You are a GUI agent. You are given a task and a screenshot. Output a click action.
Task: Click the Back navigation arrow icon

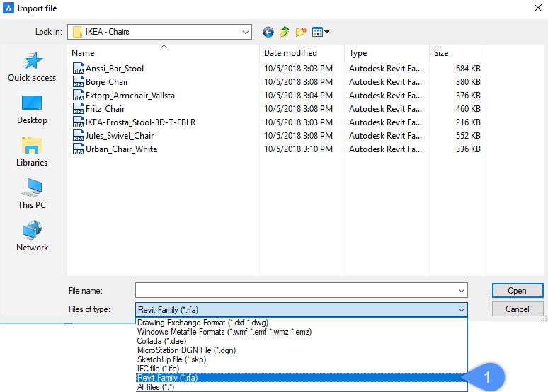(x=268, y=32)
